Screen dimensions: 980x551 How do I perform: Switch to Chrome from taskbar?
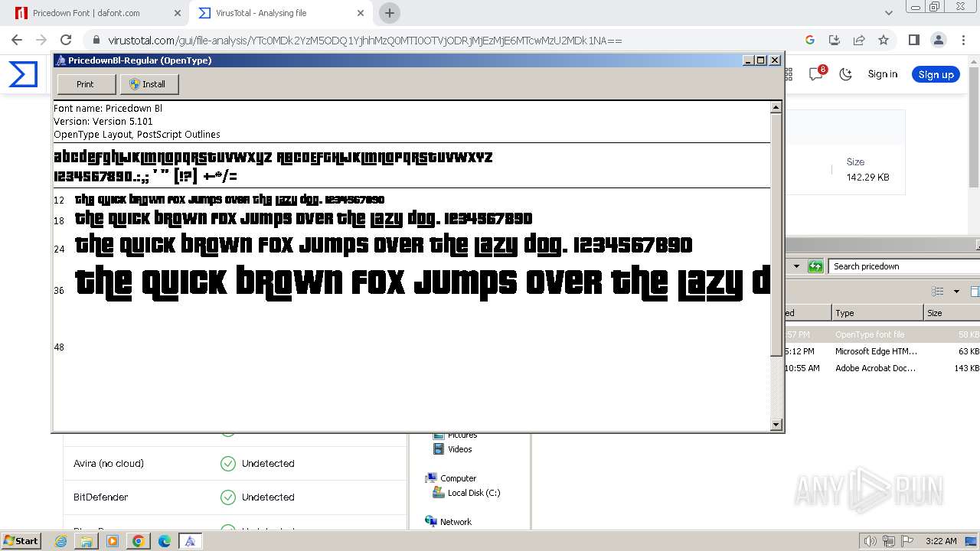139,541
